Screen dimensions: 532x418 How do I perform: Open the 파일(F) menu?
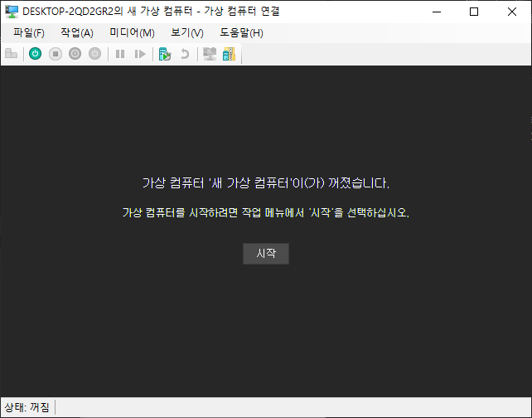(29, 32)
